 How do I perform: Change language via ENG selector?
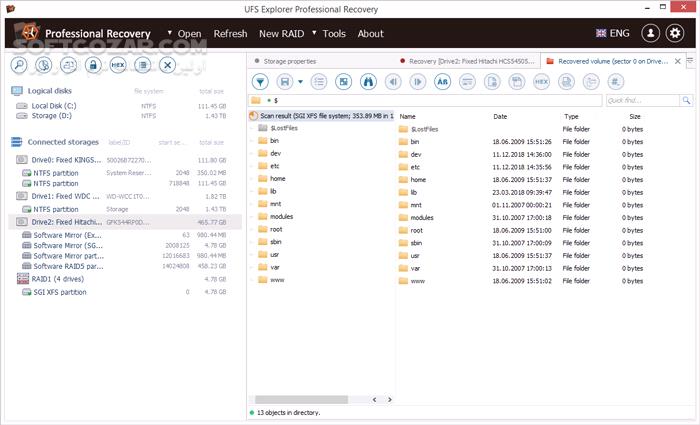612,33
